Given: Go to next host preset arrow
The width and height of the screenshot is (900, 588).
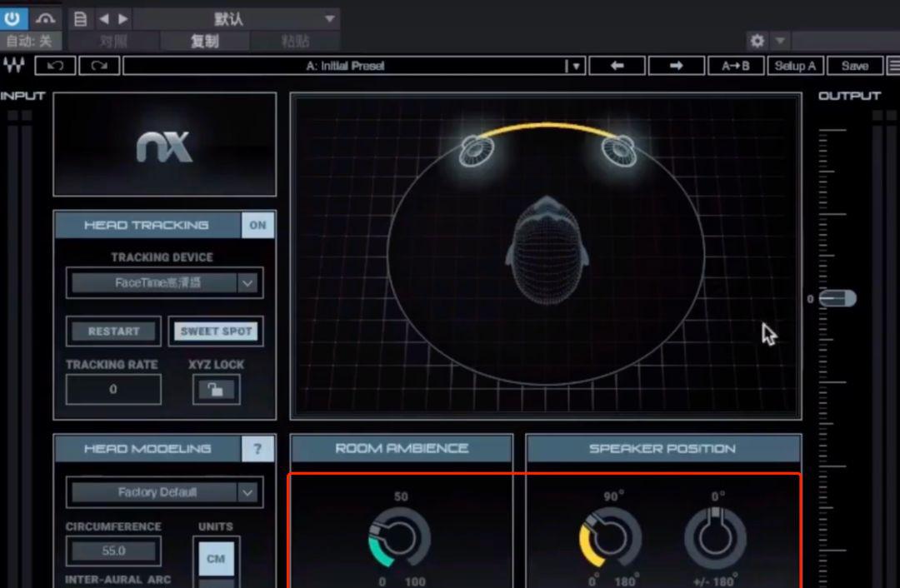Looking at the screenshot, I should click(x=122, y=19).
